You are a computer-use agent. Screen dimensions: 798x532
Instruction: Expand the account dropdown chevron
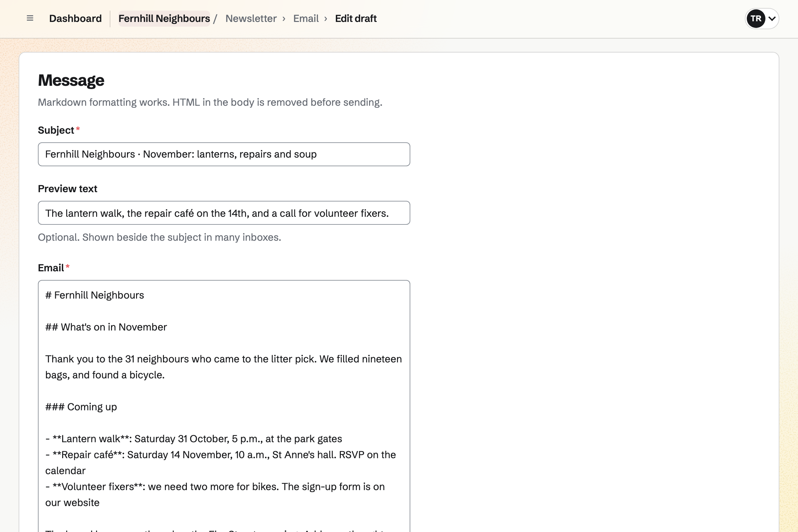[772, 19]
